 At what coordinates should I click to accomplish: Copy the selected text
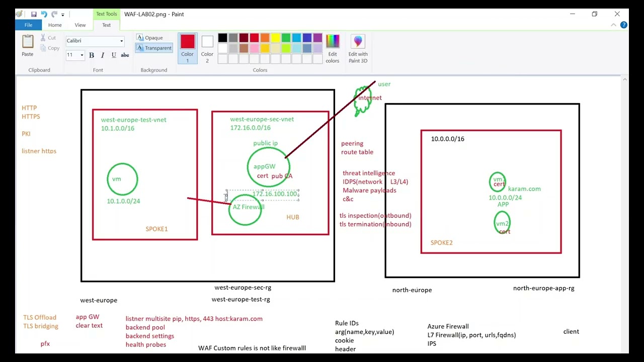pos(49,48)
